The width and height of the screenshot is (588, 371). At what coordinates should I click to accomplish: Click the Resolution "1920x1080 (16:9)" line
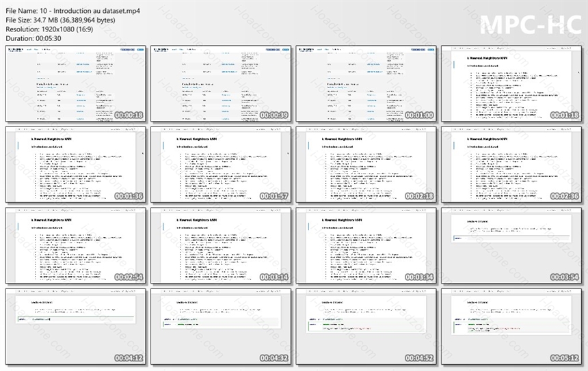point(49,29)
